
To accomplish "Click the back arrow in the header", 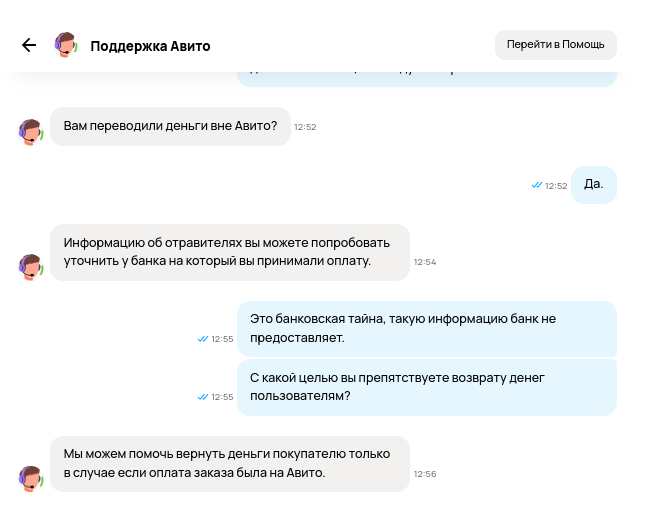I will click(29, 45).
